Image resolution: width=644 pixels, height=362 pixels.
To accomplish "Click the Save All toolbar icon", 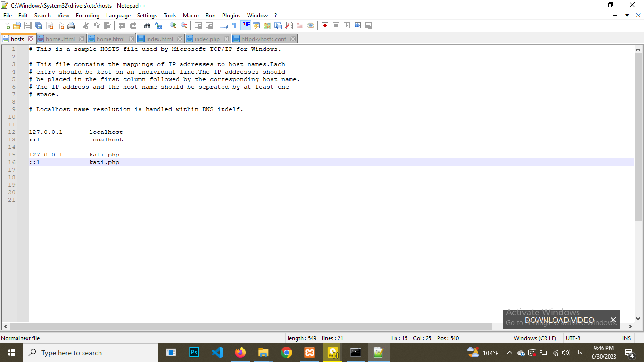I will tap(39, 25).
